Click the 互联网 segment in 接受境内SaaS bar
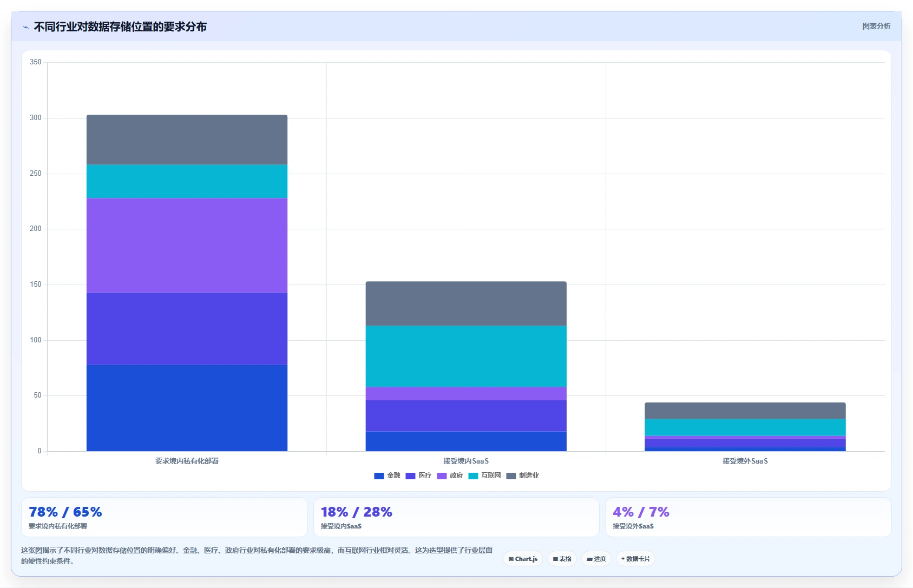Screen dimensions: 913x588 466,356
